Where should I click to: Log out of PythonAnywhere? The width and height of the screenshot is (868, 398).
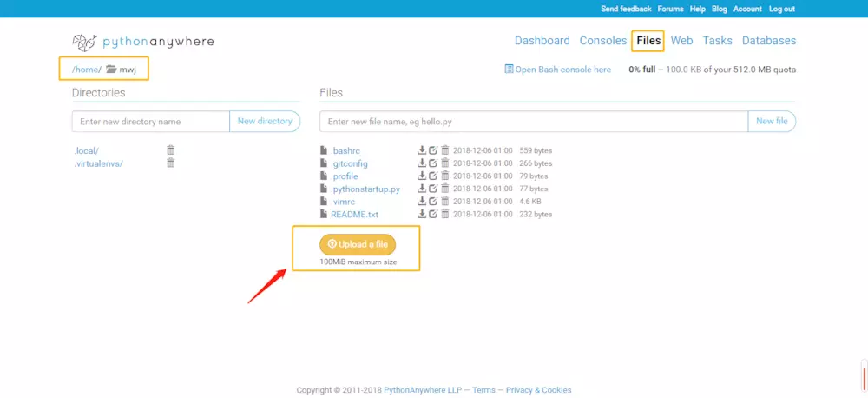782,9
